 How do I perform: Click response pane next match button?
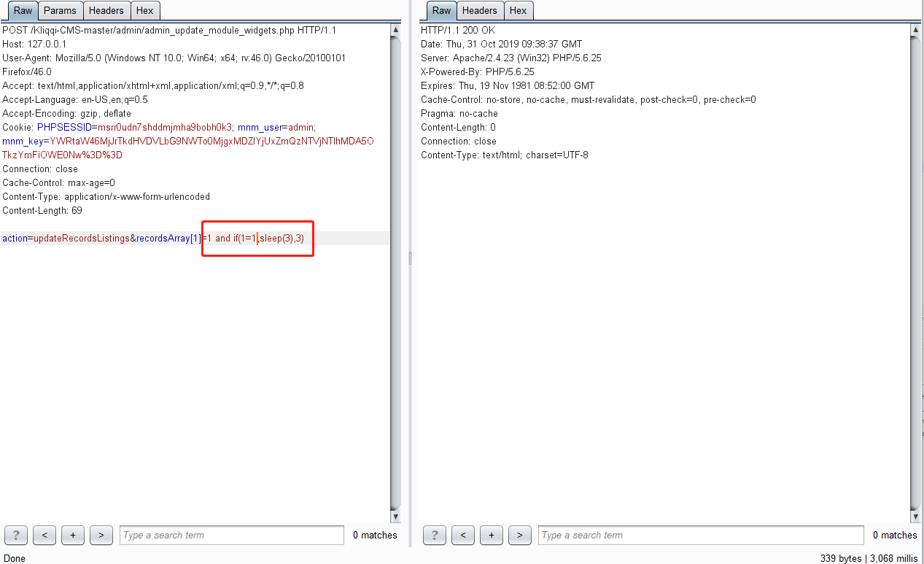(x=519, y=535)
